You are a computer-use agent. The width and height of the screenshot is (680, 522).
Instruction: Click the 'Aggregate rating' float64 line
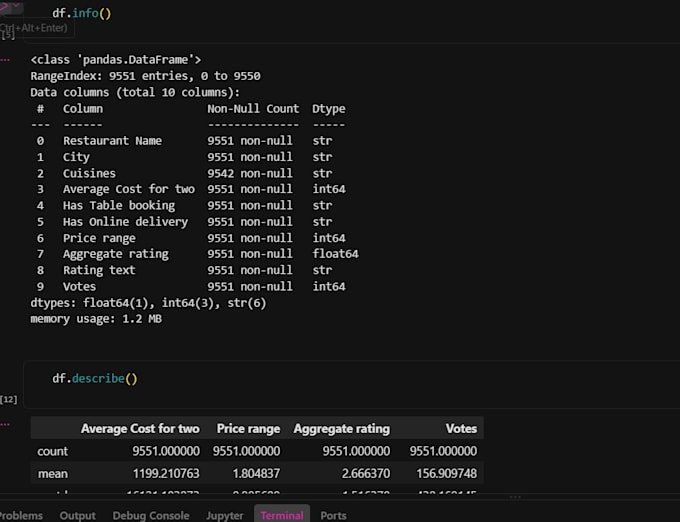[x=197, y=254]
